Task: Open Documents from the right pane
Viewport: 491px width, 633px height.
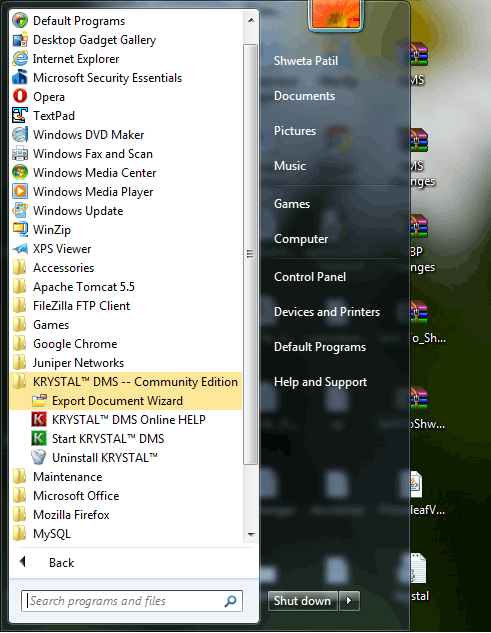Action: [x=304, y=96]
